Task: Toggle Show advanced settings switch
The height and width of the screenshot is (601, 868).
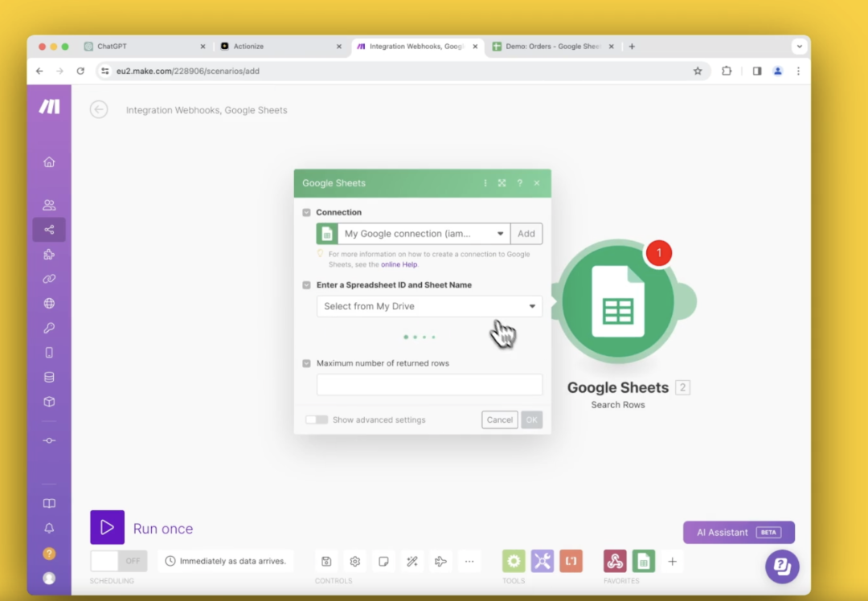Action: point(317,419)
